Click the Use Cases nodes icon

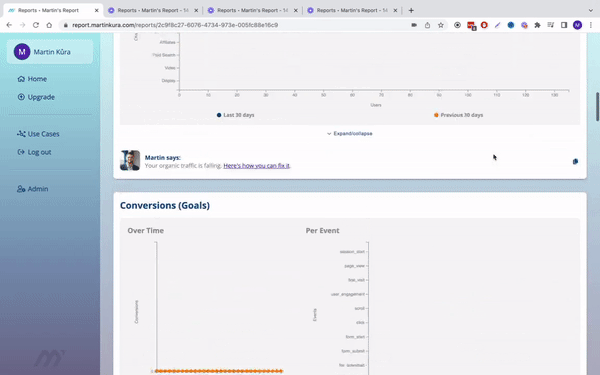pos(21,134)
